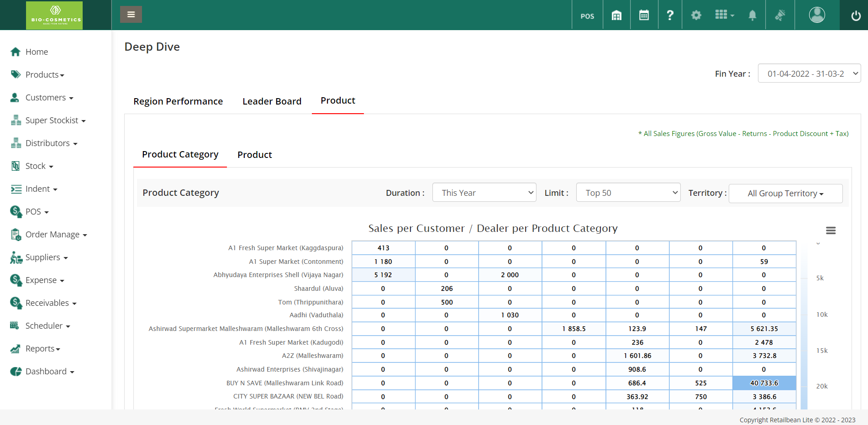
Task: Click the POS button in top bar
Action: pos(587,16)
